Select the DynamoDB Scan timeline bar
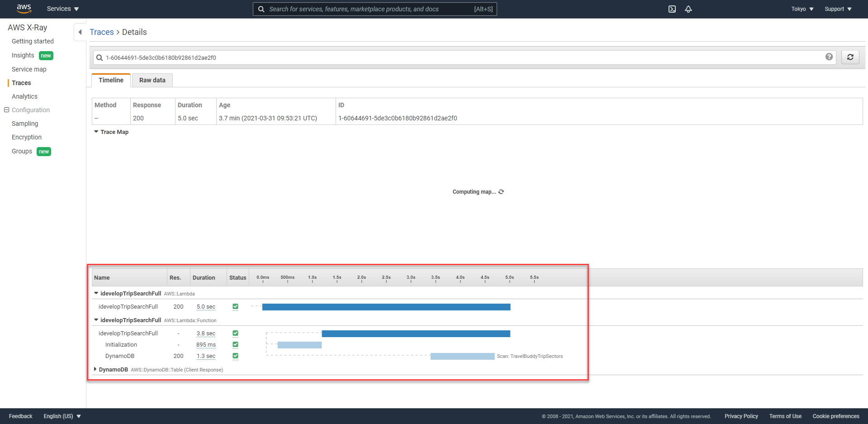868x424 pixels. click(x=462, y=357)
